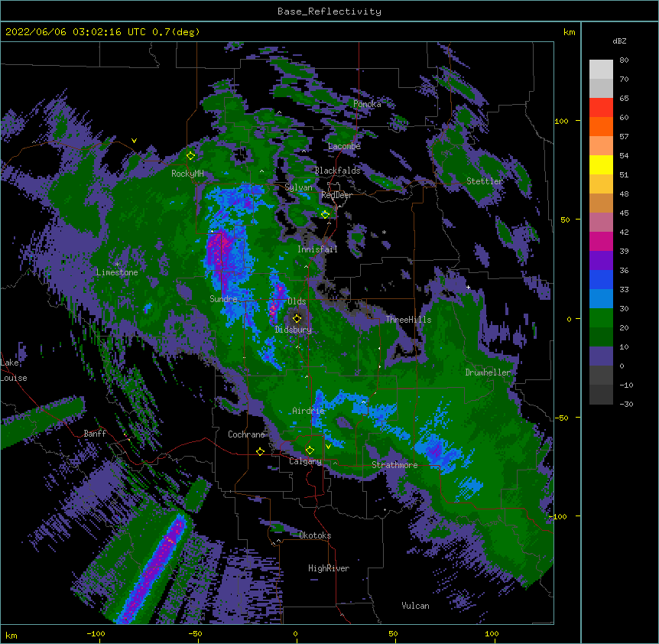Screen dimensions: 659x644
Task: Click the yellow station marker below RedDeer
Action: pyautogui.click(x=325, y=214)
